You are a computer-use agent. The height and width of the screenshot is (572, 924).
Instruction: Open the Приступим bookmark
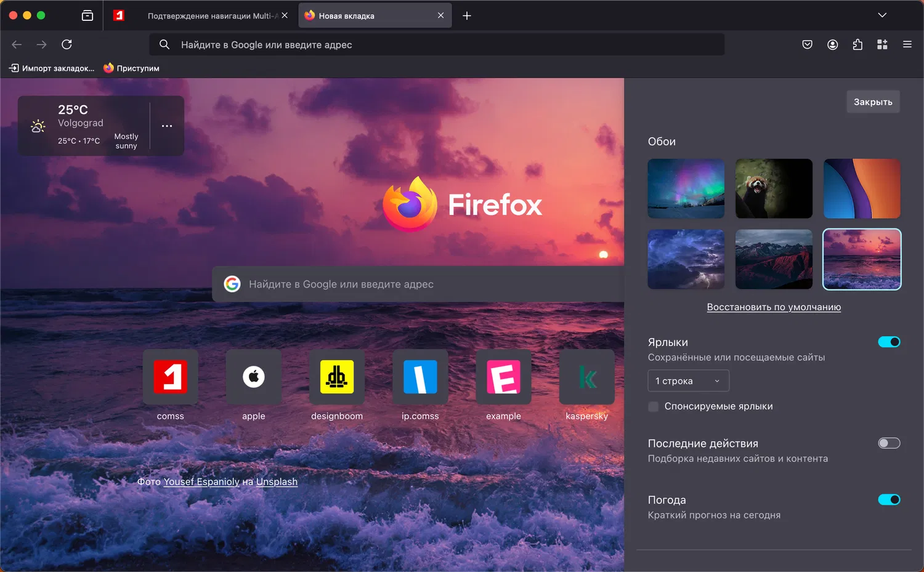click(131, 68)
